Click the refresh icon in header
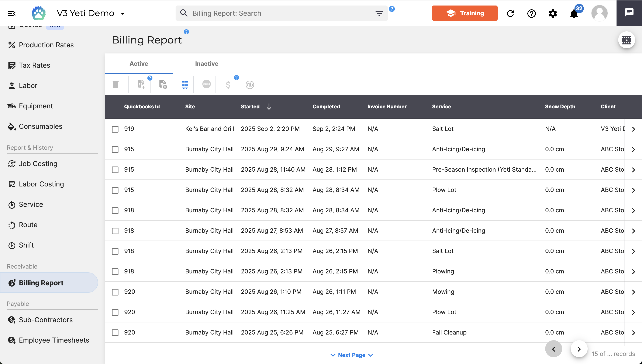Viewport: 642px width, 364px height. click(x=510, y=14)
